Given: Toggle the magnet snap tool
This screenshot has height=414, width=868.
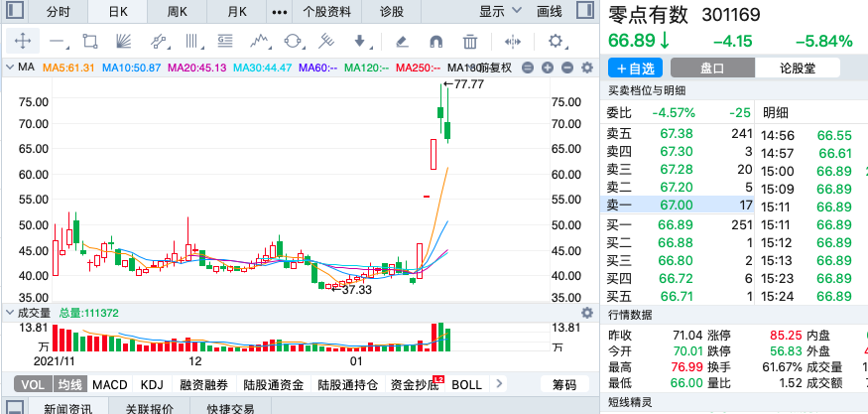Looking at the screenshot, I should (436, 42).
